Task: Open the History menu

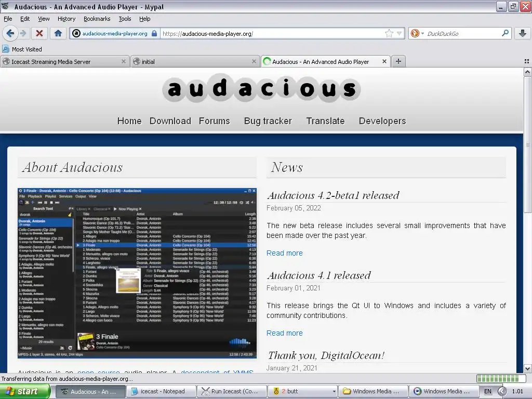Action: [x=66, y=19]
